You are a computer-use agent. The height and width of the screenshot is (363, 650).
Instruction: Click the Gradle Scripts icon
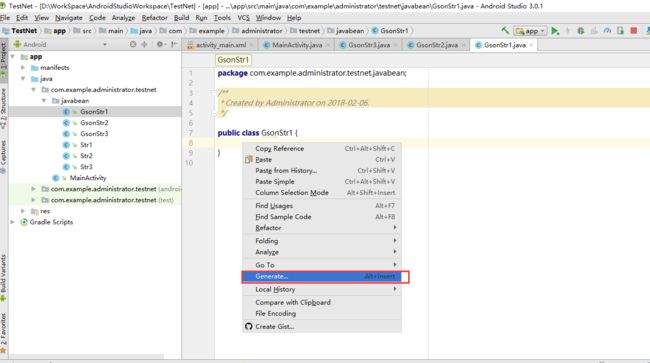point(24,222)
